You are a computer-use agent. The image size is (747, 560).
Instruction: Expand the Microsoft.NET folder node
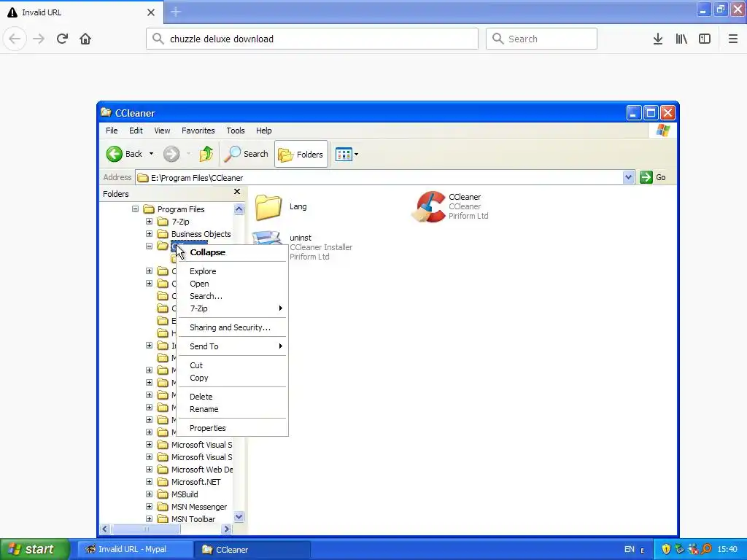(x=149, y=481)
